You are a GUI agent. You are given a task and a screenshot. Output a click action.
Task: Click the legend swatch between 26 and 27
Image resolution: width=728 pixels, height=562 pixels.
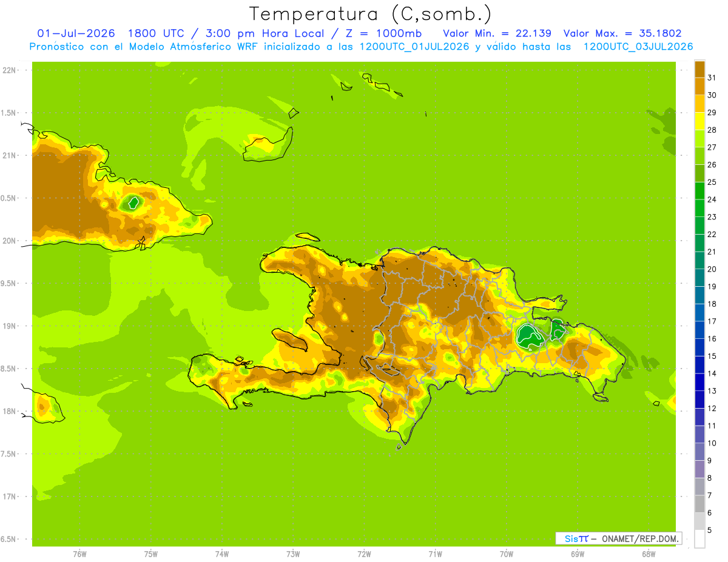click(x=699, y=156)
